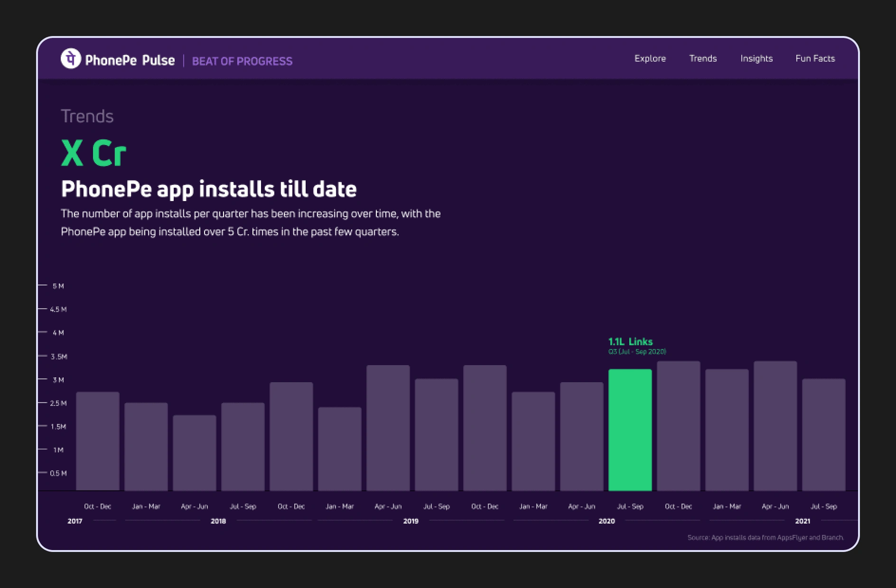Click the 4 M y-axis label
Image resolution: width=896 pixels, height=588 pixels.
(58, 333)
